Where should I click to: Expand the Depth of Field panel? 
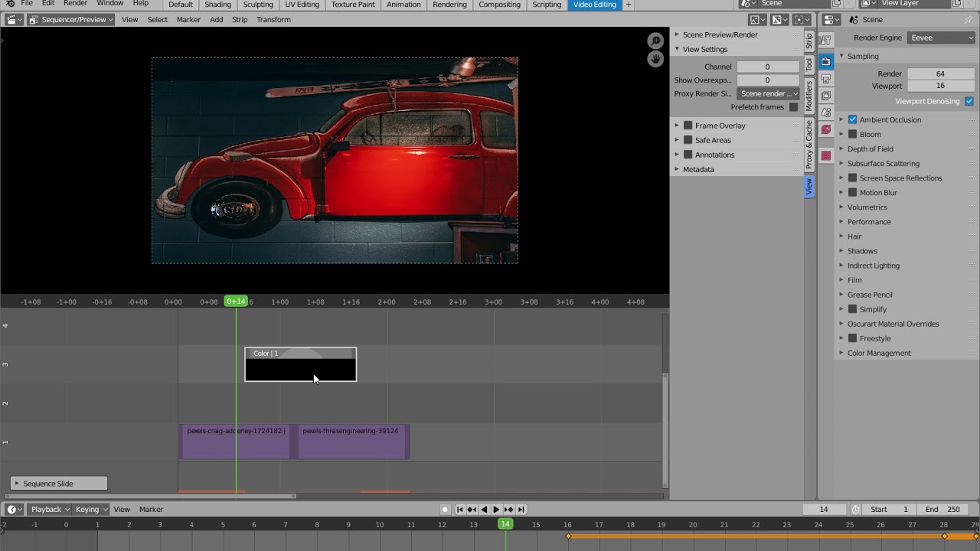870,148
